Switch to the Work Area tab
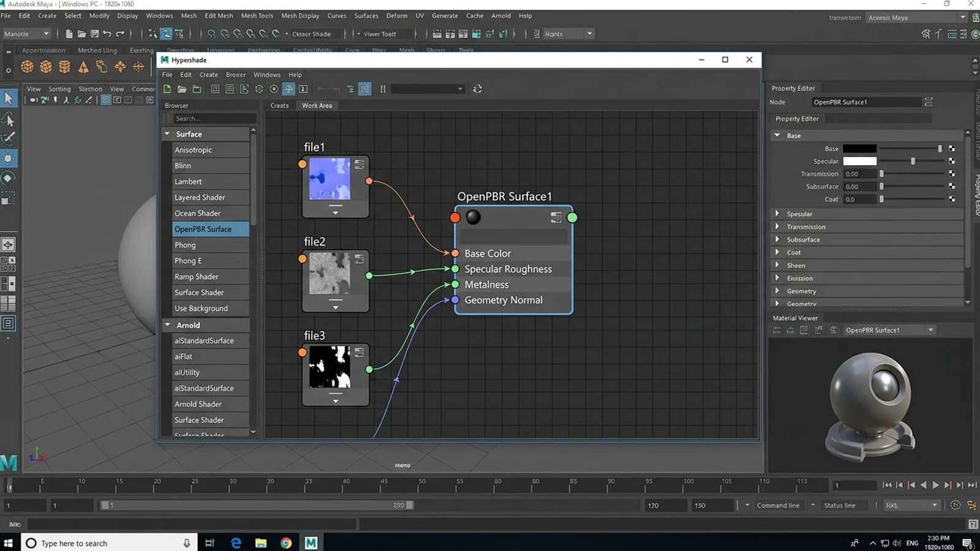 tap(317, 105)
